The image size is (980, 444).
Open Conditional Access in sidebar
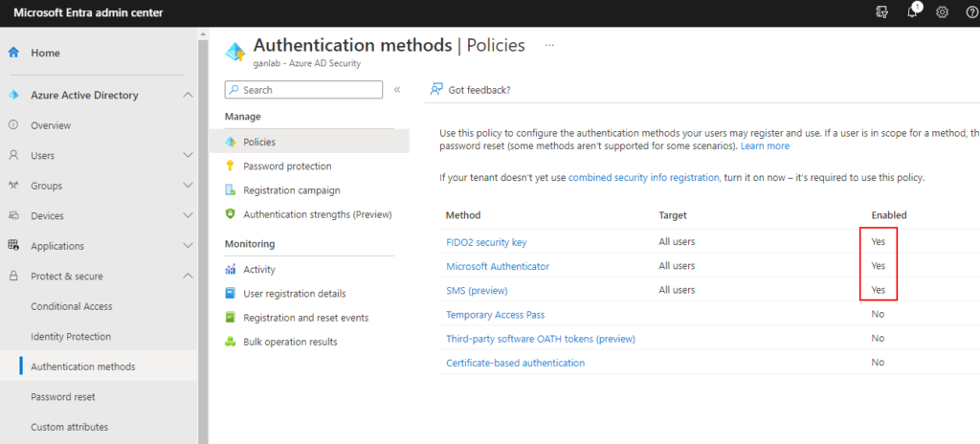tap(72, 306)
